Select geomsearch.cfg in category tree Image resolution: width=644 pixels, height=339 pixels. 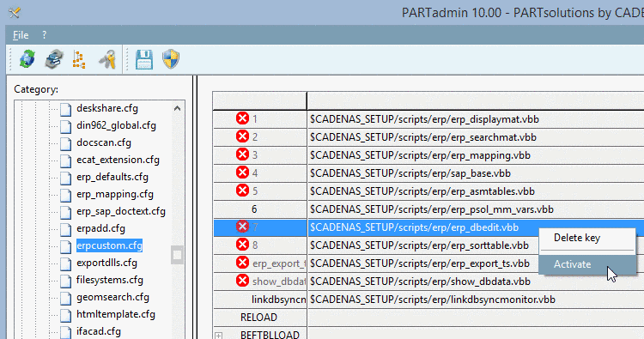[x=112, y=297]
